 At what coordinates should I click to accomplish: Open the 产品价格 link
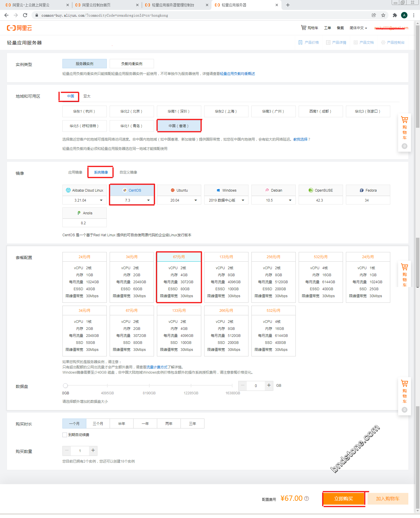309,42
